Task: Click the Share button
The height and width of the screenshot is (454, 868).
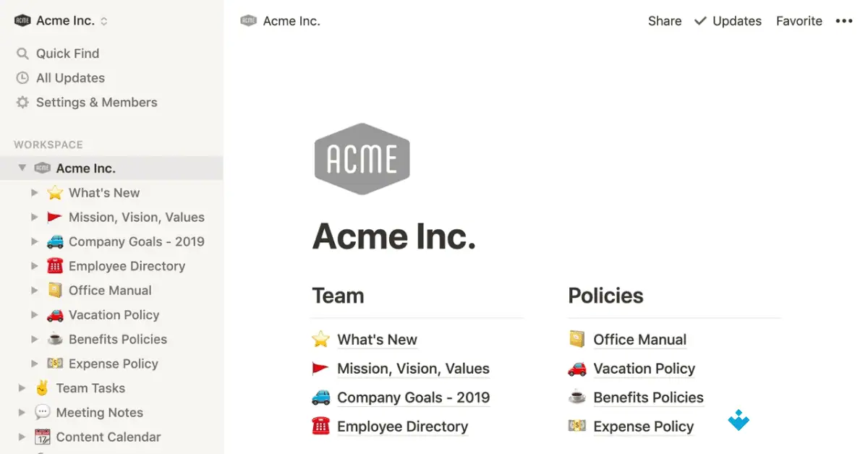Action: (x=664, y=21)
